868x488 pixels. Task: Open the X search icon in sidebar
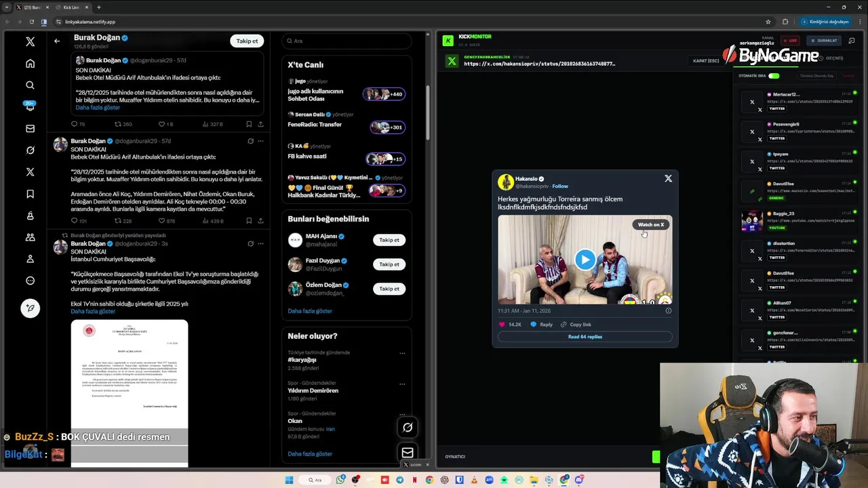pos(30,85)
